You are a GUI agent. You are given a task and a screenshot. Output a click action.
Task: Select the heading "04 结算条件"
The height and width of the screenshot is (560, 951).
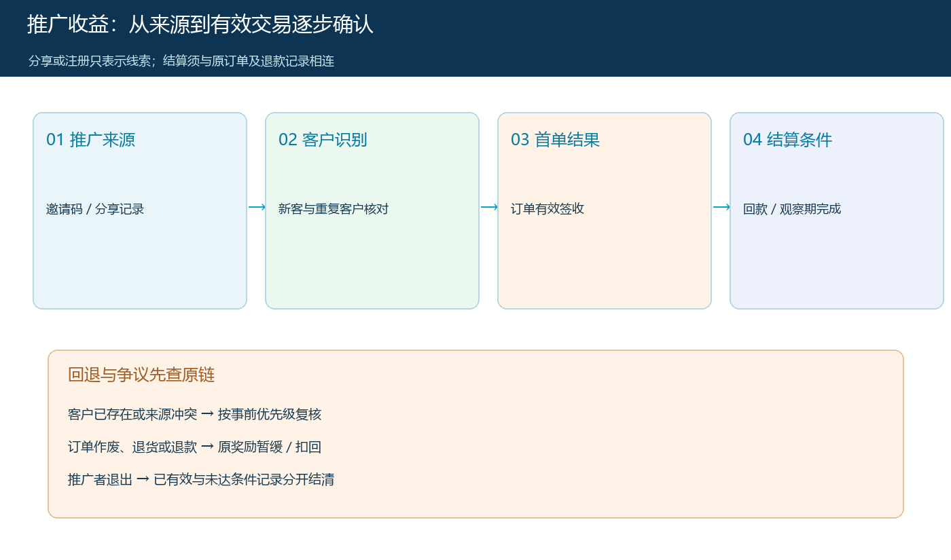coord(787,140)
